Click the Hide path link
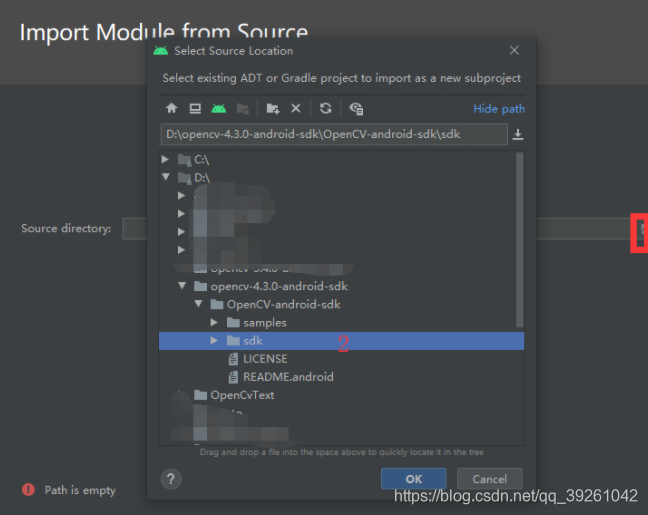Screen dimensions: 648x515 499,109
